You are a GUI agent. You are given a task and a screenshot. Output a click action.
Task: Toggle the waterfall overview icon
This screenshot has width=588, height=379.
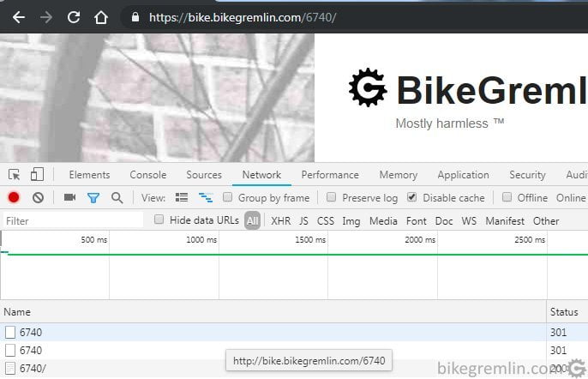coord(206,197)
